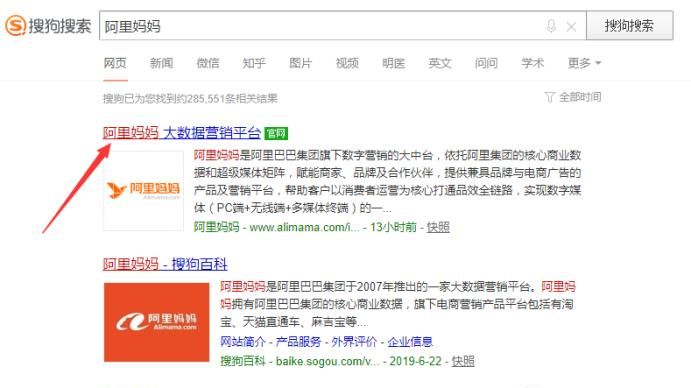Clear the search box with the X icon
Viewport: 691px width, 388px height.
571,26
